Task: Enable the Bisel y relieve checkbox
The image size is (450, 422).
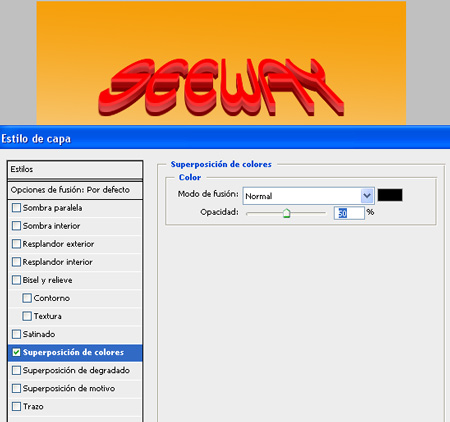Action: point(16,280)
